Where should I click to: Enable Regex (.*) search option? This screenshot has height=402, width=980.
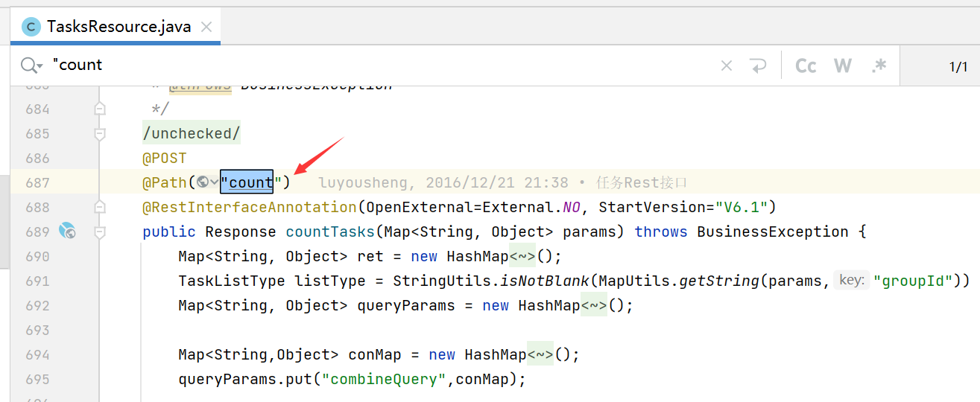879,66
